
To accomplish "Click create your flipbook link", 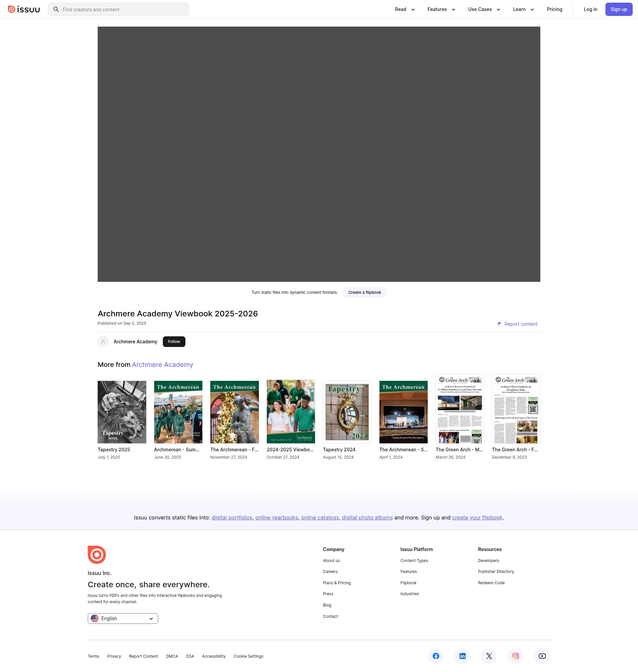I will [x=477, y=517].
